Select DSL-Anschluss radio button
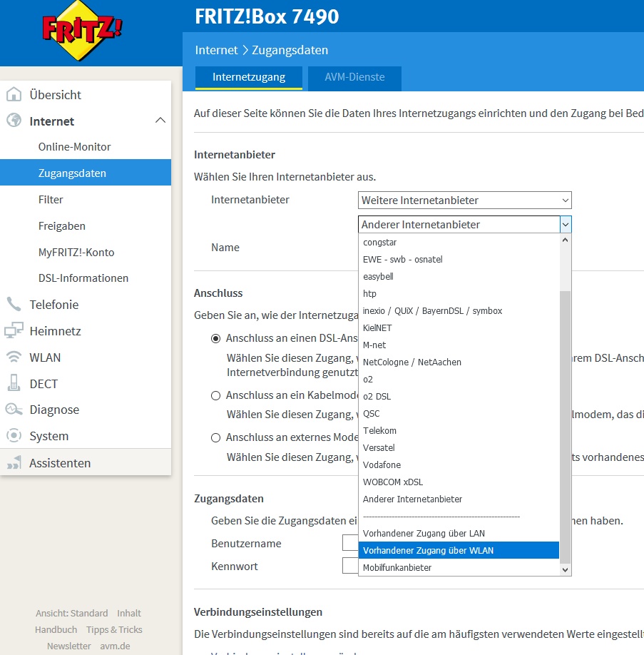The image size is (644, 655). point(215,338)
